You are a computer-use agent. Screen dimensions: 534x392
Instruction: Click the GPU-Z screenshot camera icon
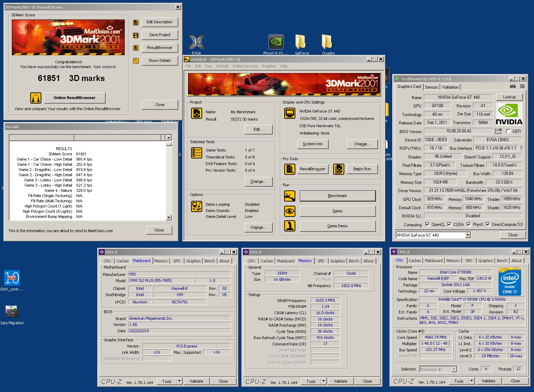[512, 87]
